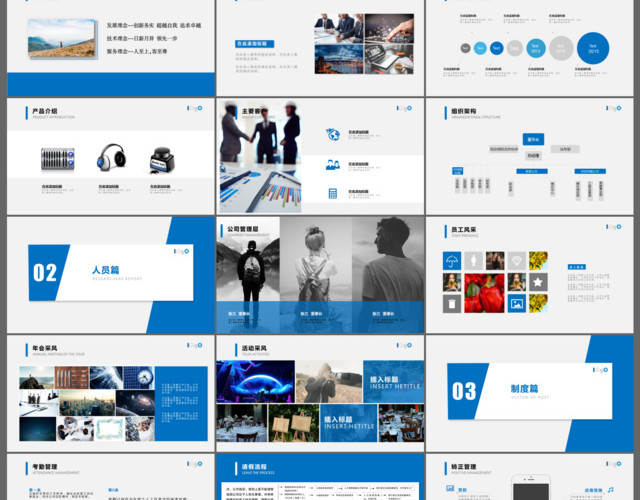This screenshot has width=640, height=500.
Task: Select the audio mixer image in 产品介绍
Action: (58, 159)
